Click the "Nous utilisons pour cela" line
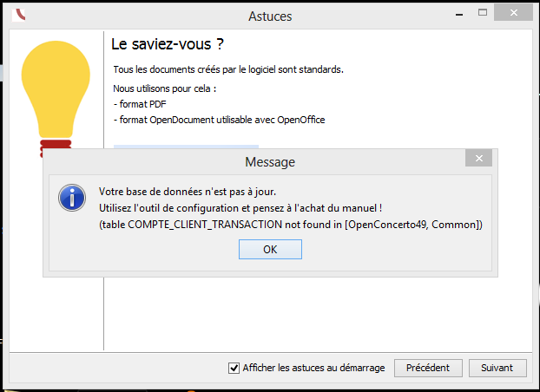This screenshot has width=540, height=392. pos(164,88)
